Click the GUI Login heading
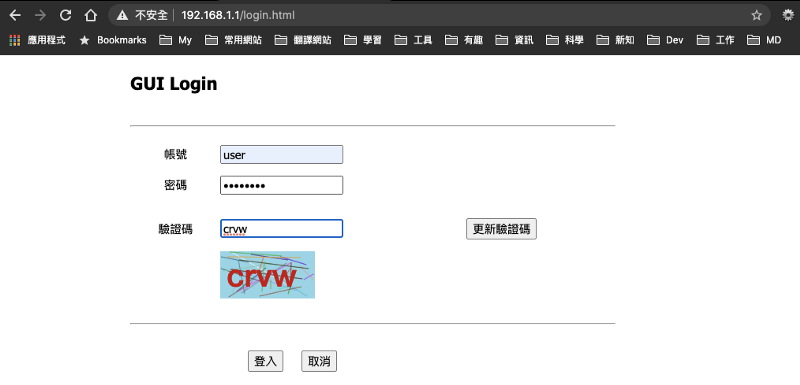 click(173, 84)
